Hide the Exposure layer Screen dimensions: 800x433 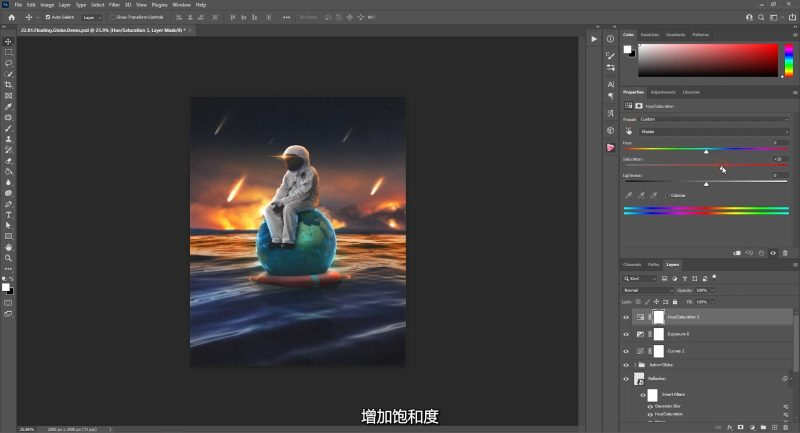(626, 335)
